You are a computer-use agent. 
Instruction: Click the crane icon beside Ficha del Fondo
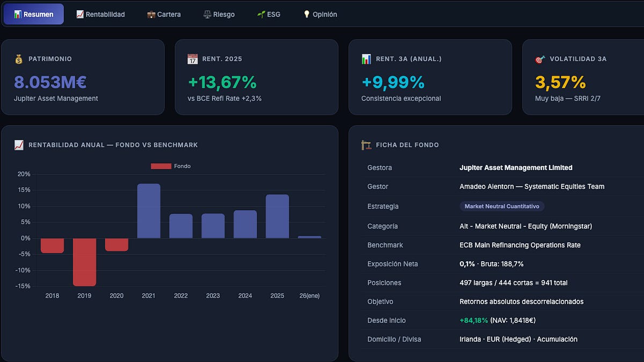[367, 145]
